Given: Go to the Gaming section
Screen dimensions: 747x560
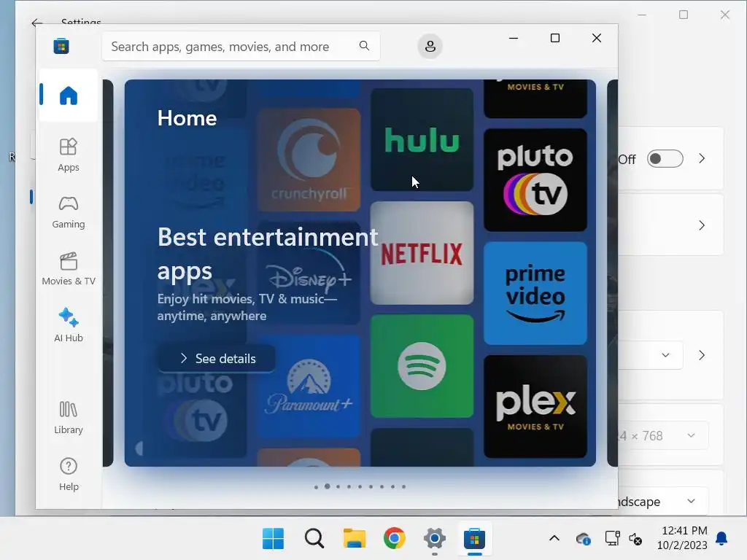Looking at the screenshot, I should [69, 212].
